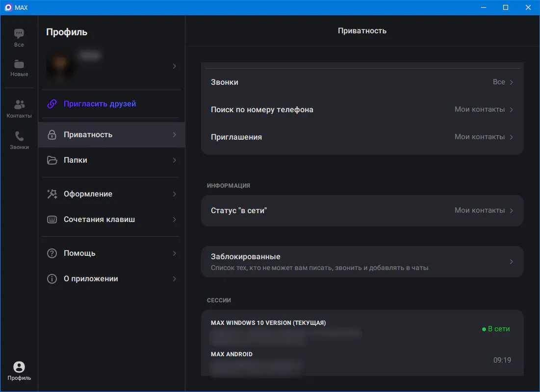Open the Звонки sidebar section
The height and width of the screenshot is (392, 540).
[x=19, y=140]
